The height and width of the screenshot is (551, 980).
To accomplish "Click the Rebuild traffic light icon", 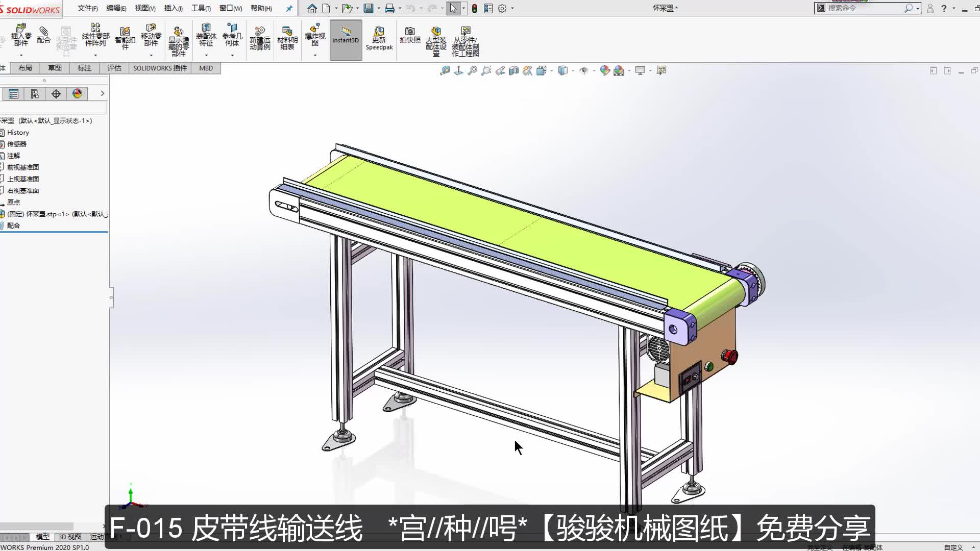I will 474,8.
